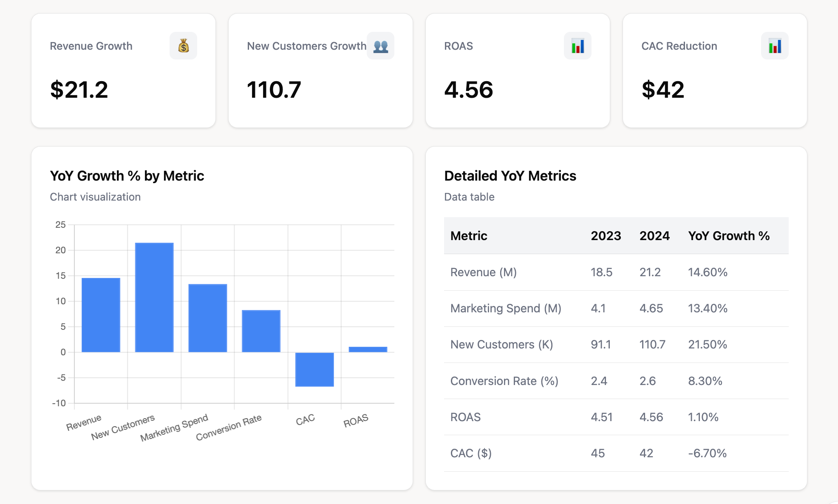Click the Revenue bar in the growth chart
Viewport: 838px width, 504px height.
pyautogui.click(x=101, y=314)
